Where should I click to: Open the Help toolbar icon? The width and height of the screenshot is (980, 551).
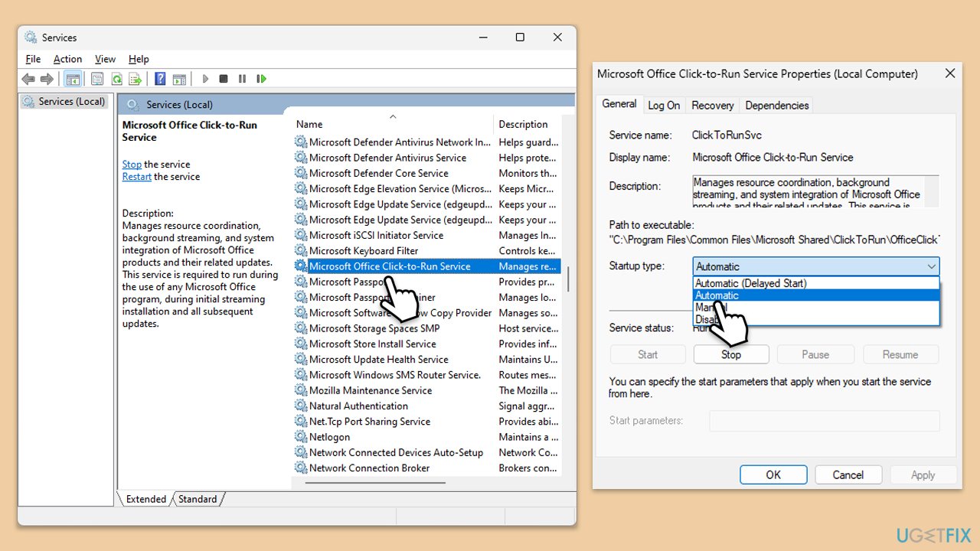point(160,79)
